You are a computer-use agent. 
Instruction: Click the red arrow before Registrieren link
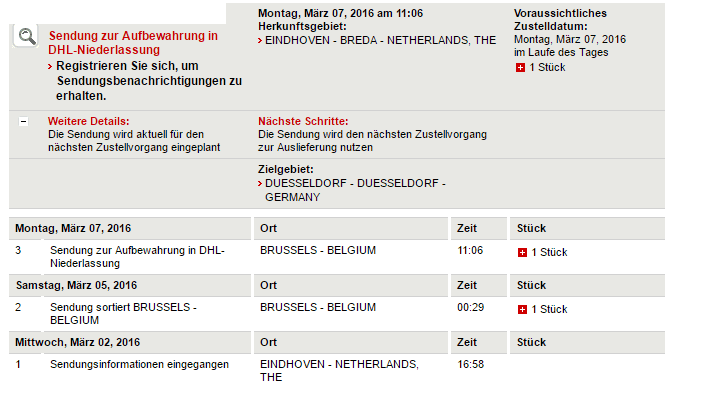point(50,67)
